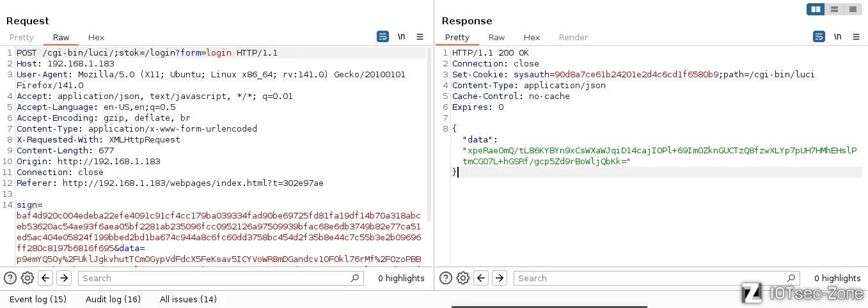This screenshot has height=308, width=868.
Task: Select the Response Pretty tab
Action: [457, 37]
